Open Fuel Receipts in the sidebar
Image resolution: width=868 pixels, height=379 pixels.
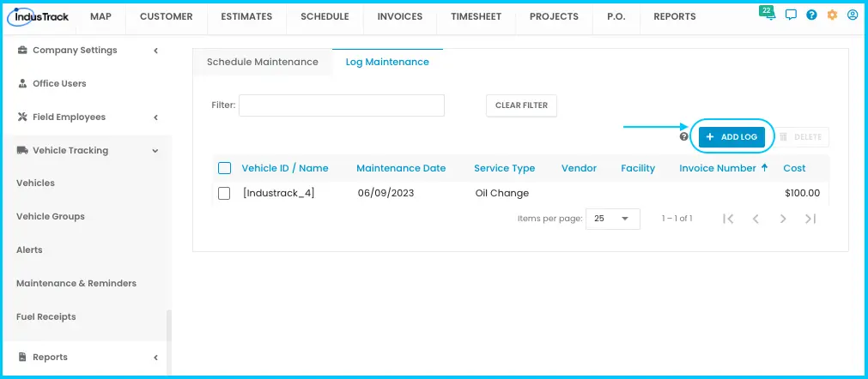[46, 317]
